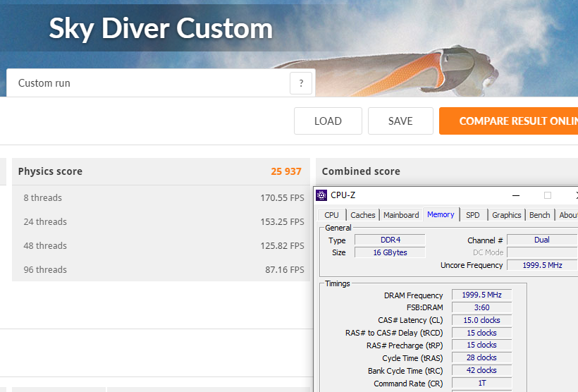The image size is (578, 392).
Task: Click the FSB:DRAM 3:60 value
Action: [482, 307]
